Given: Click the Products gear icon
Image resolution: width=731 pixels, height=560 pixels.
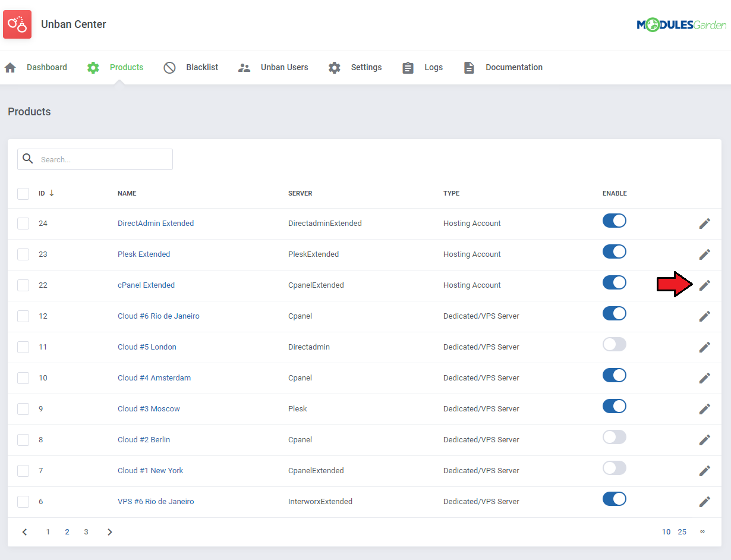Looking at the screenshot, I should point(93,68).
